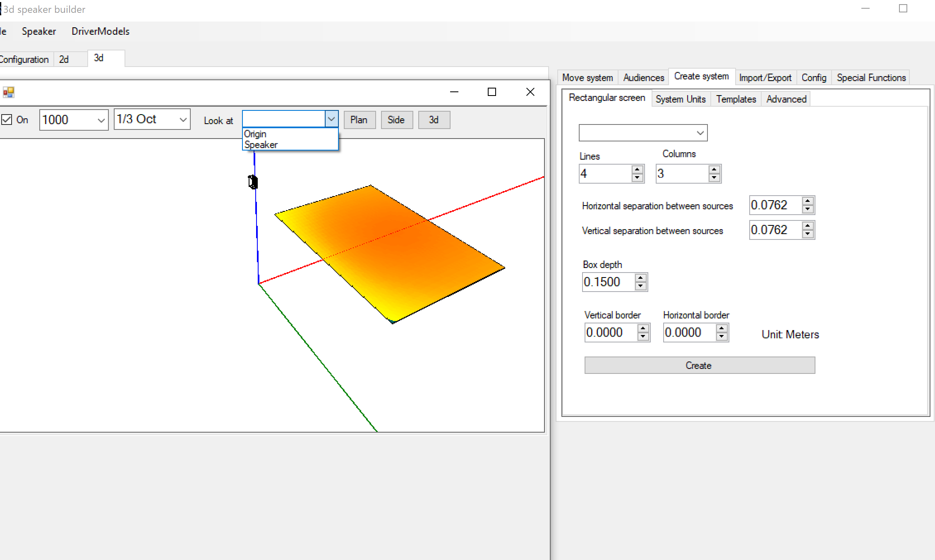Uncheck the "On" checkbox
The height and width of the screenshot is (560, 935).
pos(7,120)
